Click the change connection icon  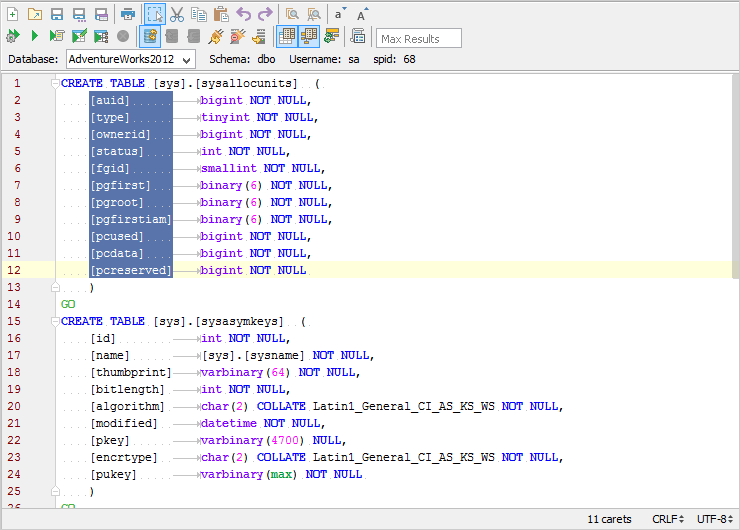pos(259,36)
